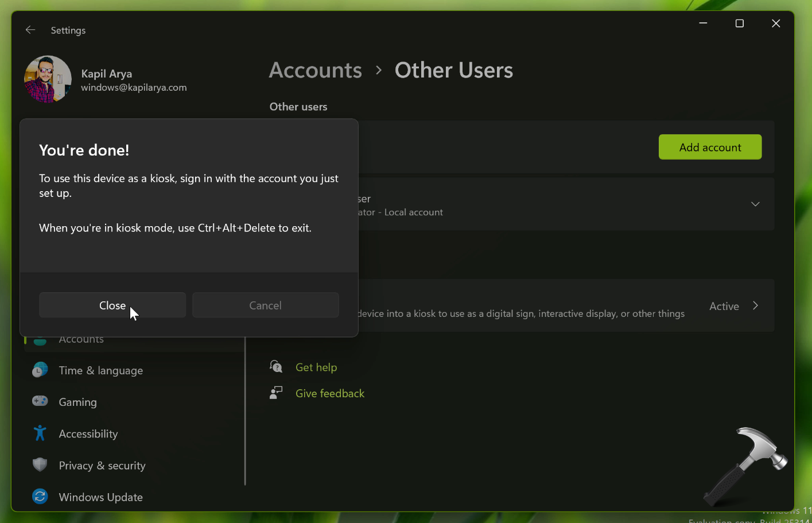The height and width of the screenshot is (523, 812).
Task: Click the Privacy & security shield icon
Action: pyautogui.click(x=40, y=465)
